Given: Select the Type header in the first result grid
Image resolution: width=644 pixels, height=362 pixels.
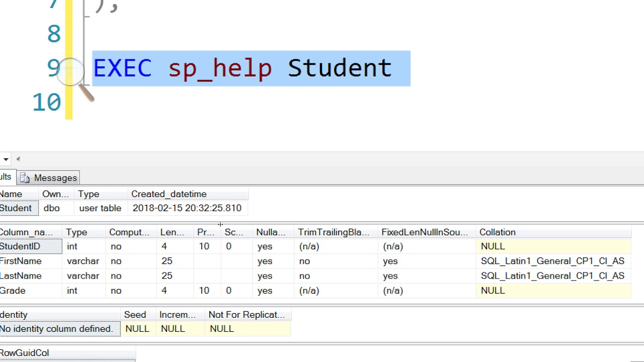Looking at the screenshot, I should [101, 194].
